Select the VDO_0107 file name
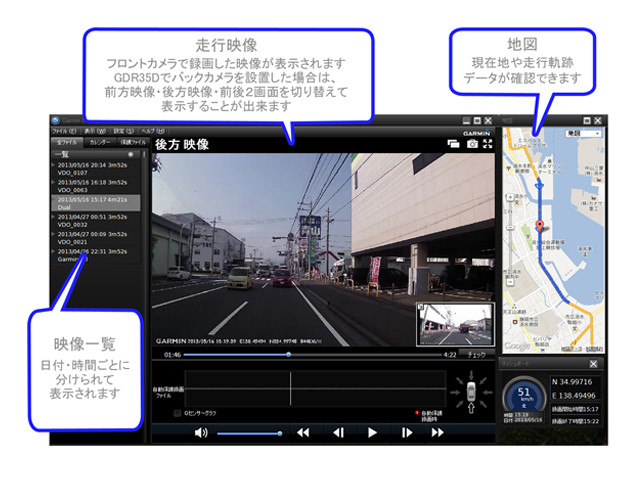 [72, 173]
